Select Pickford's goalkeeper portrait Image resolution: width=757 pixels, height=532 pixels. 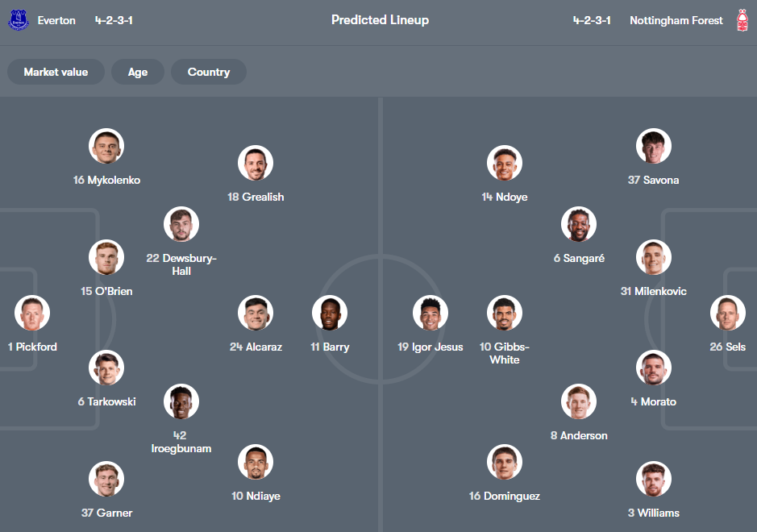point(32,313)
